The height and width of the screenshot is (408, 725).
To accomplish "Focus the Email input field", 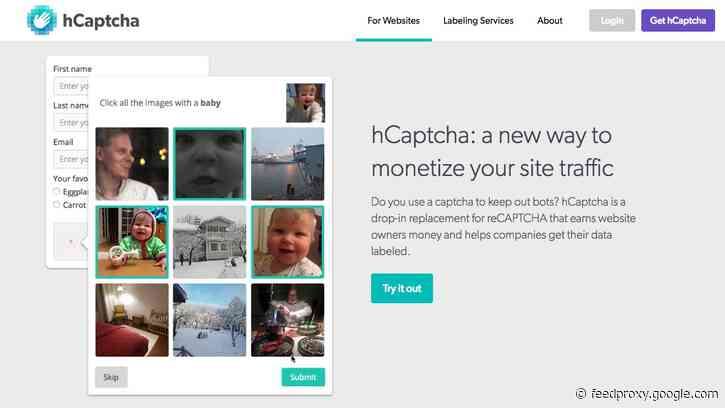I will pos(72,159).
